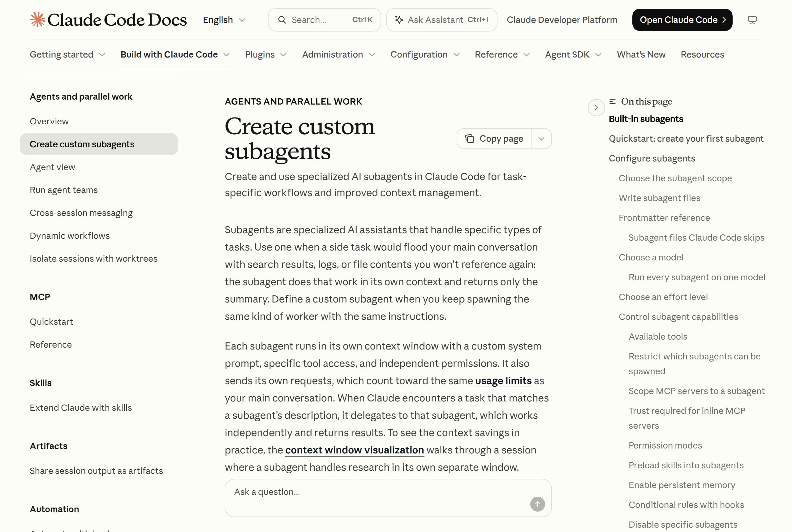The height and width of the screenshot is (532, 792).
Task: Go to Cross-session messaging
Action: point(81,213)
